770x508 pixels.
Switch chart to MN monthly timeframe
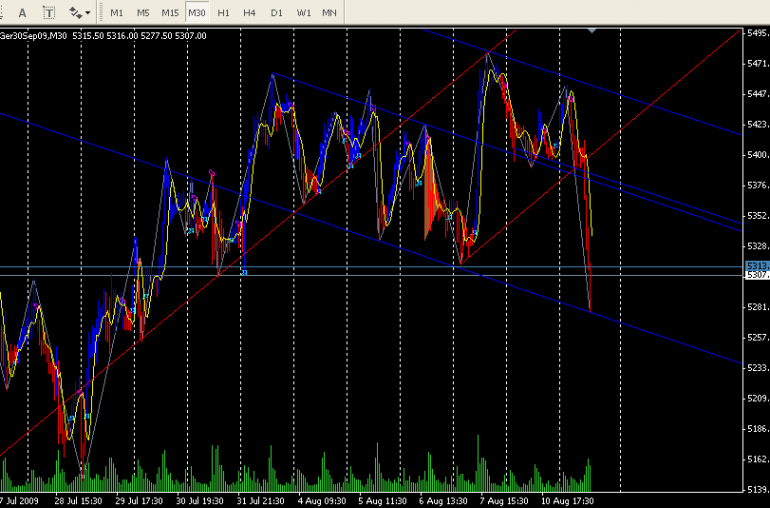tap(329, 13)
